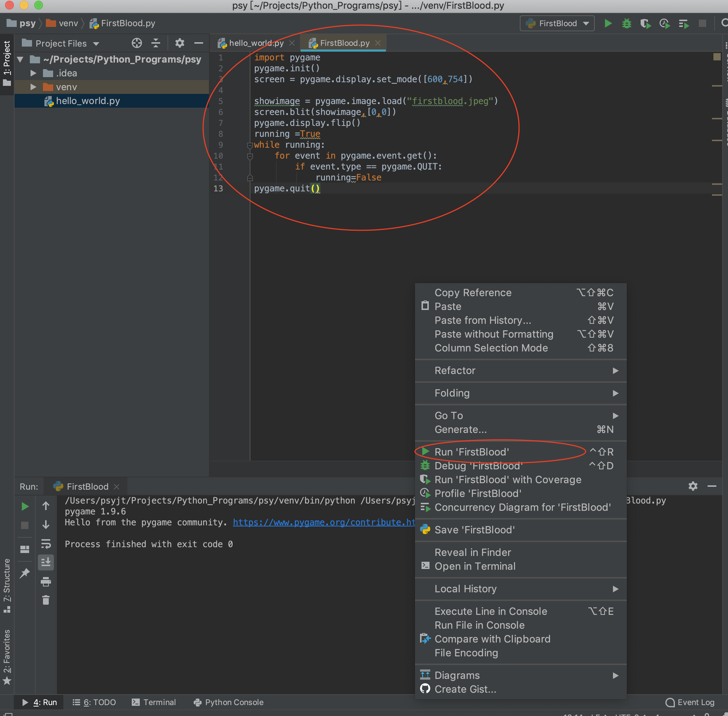Switch to the hello_world.py editor tab
The height and width of the screenshot is (716, 728).
[x=256, y=43]
